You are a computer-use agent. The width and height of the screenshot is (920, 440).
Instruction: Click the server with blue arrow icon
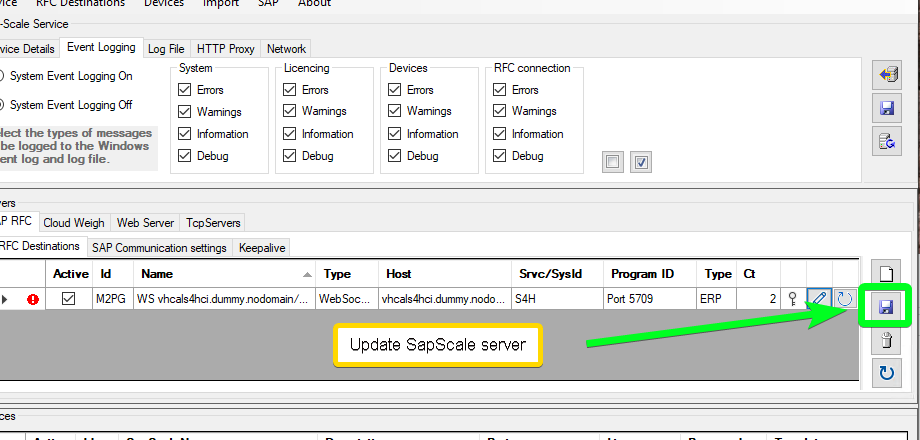(886, 74)
